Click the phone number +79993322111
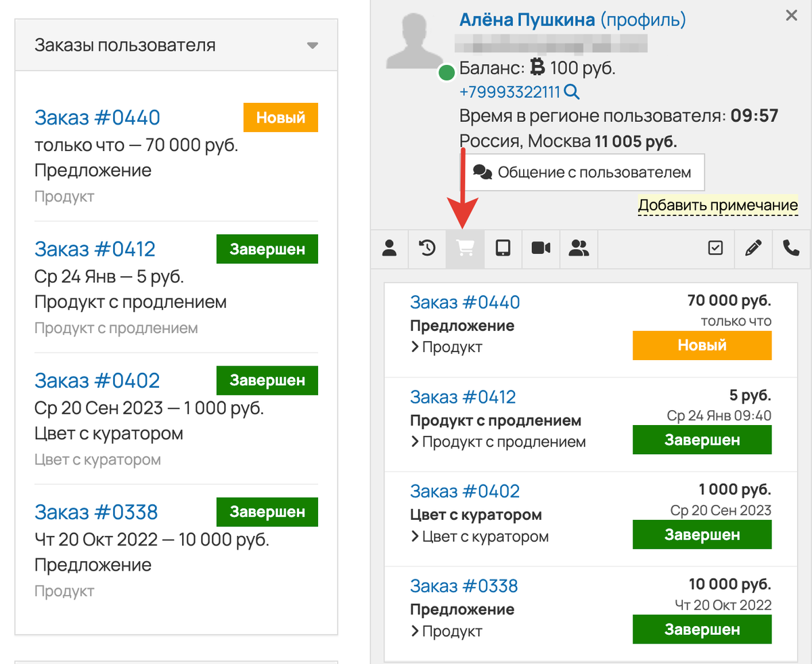Image resolution: width=812 pixels, height=664 pixels. pos(510,92)
